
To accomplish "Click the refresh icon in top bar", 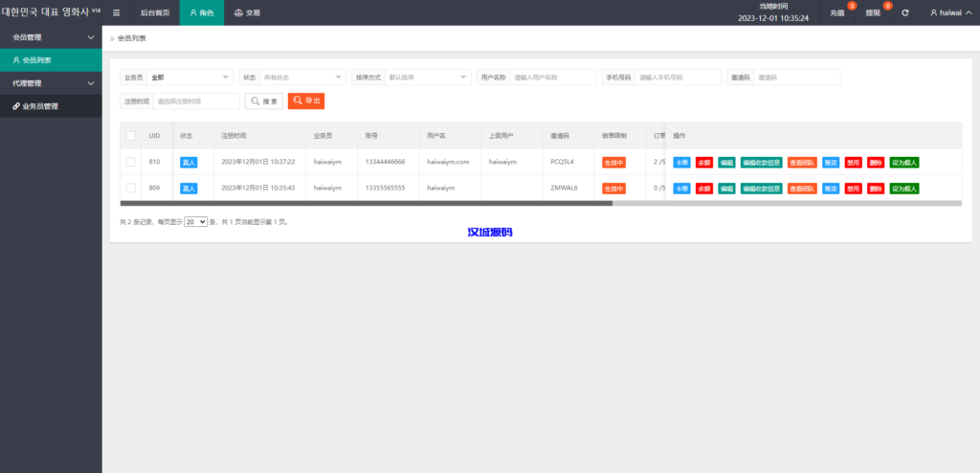I will [x=904, y=12].
